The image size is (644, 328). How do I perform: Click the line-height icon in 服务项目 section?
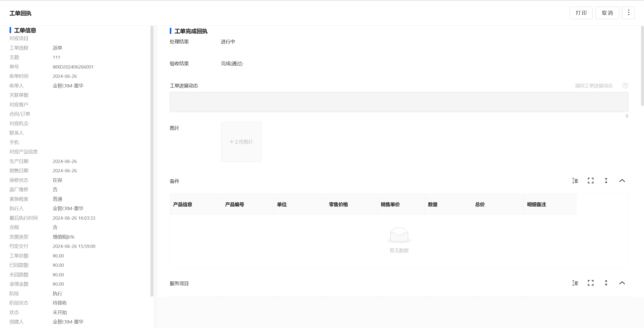[x=575, y=283]
